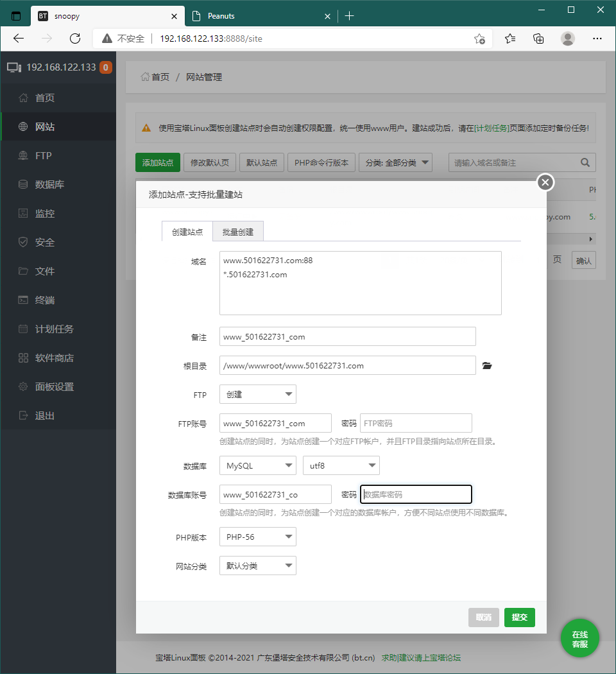
Task: Open the browser settings ellipsis menu
Action: coord(597,39)
